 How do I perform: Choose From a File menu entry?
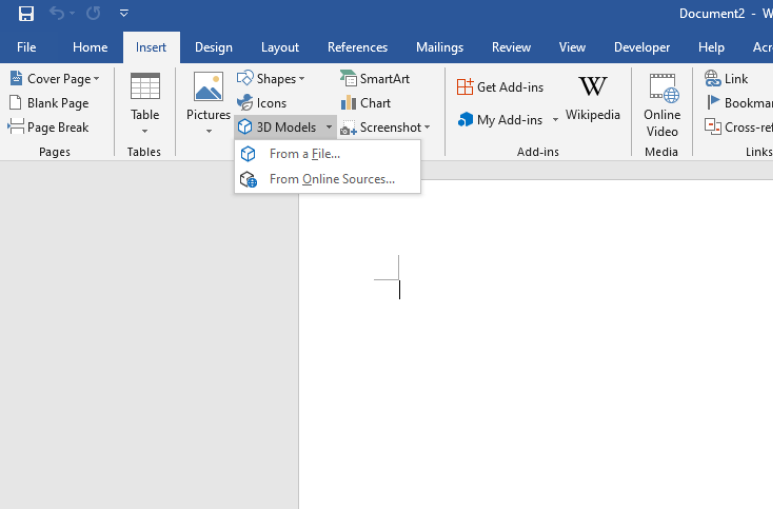[x=327, y=154]
